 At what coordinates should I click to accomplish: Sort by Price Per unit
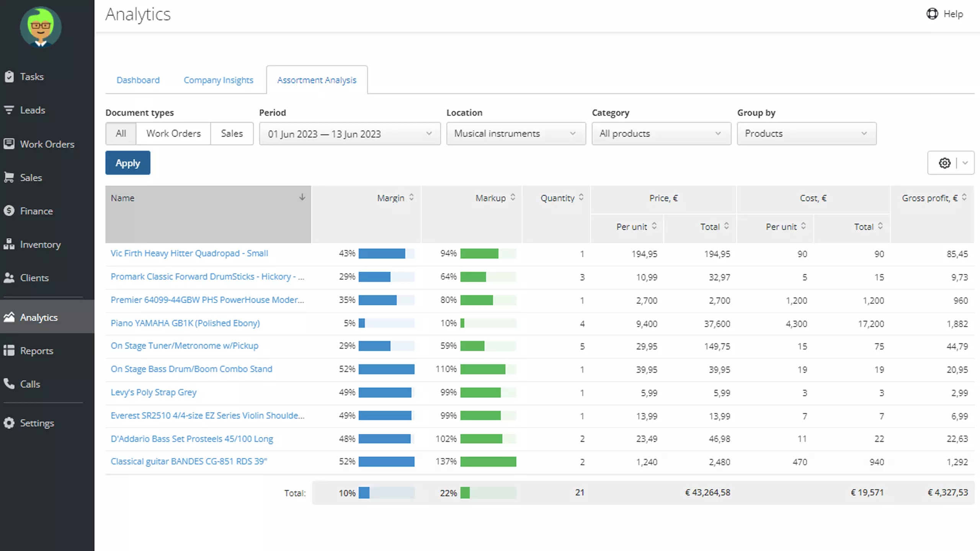[654, 226]
